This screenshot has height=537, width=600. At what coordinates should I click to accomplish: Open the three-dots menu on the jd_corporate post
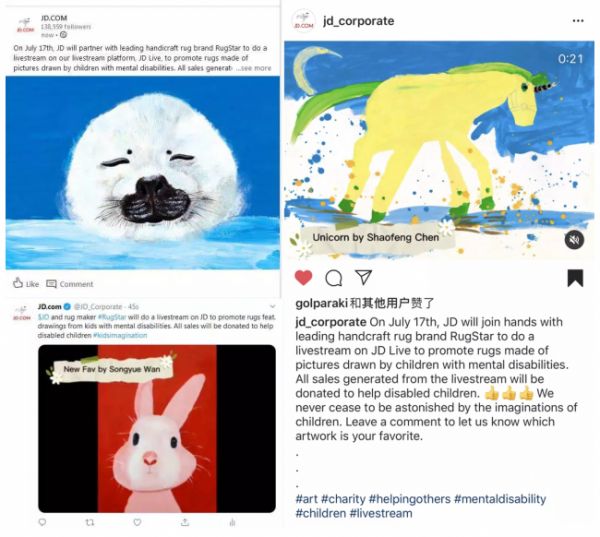coord(578,21)
